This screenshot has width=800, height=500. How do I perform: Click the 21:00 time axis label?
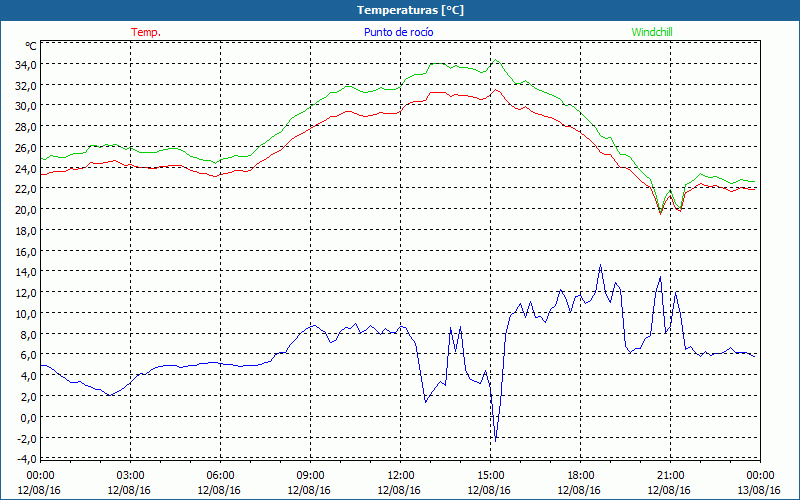pyautogui.click(x=670, y=476)
